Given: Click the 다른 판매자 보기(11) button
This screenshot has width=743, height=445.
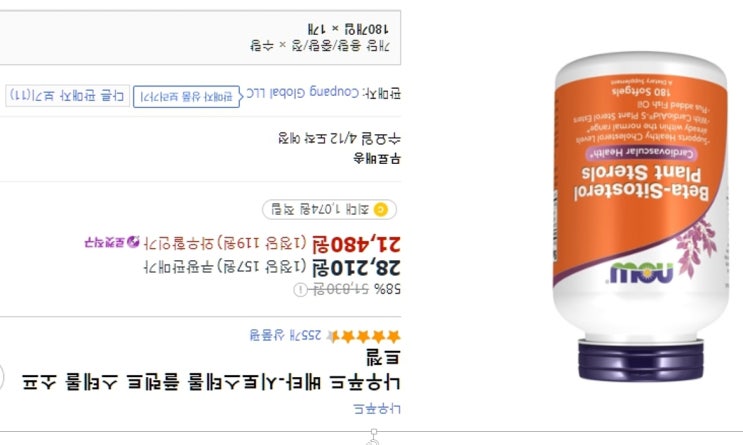Looking at the screenshot, I should point(68,96).
